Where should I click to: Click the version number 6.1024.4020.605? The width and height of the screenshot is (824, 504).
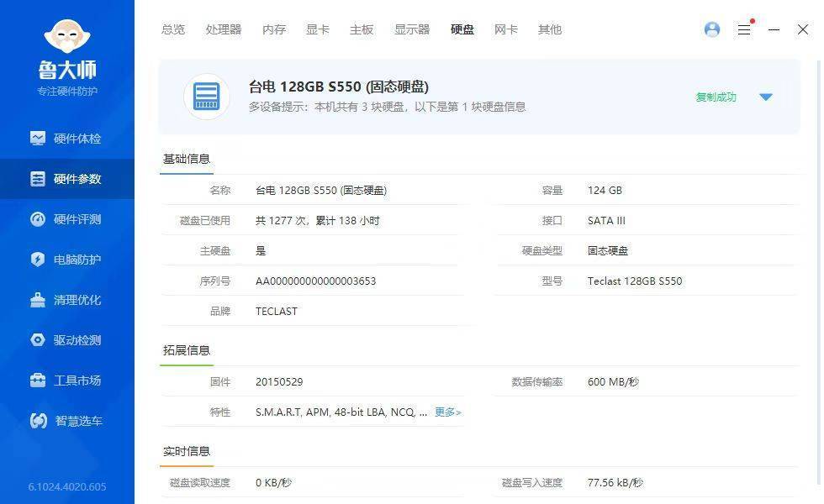click(67, 486)
